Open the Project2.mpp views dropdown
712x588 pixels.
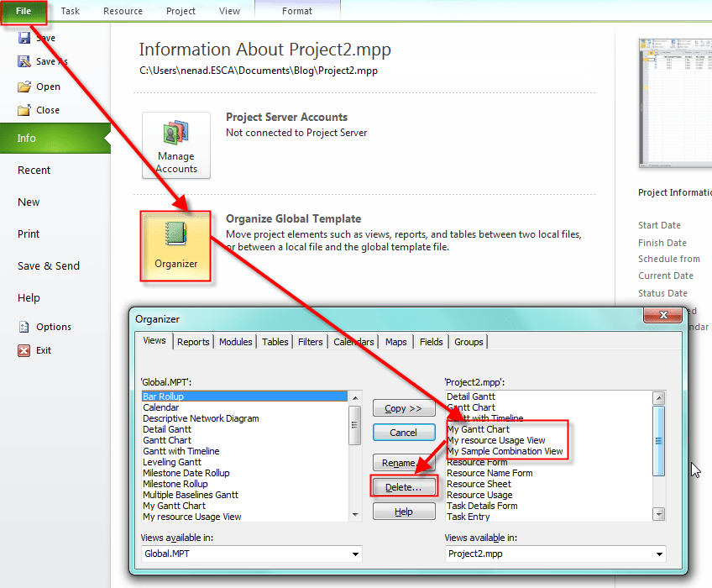pos(554,554)
